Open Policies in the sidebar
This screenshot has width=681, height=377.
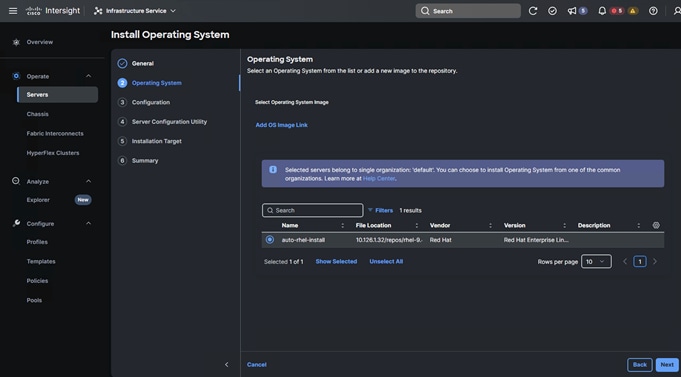click(x=37, y=281)
